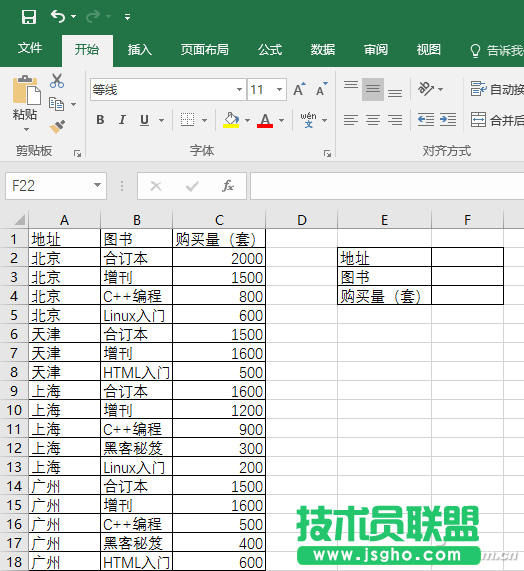Toggle Underline formatting
The height and width of the screenshot is (571, 524).
[145, 120]
